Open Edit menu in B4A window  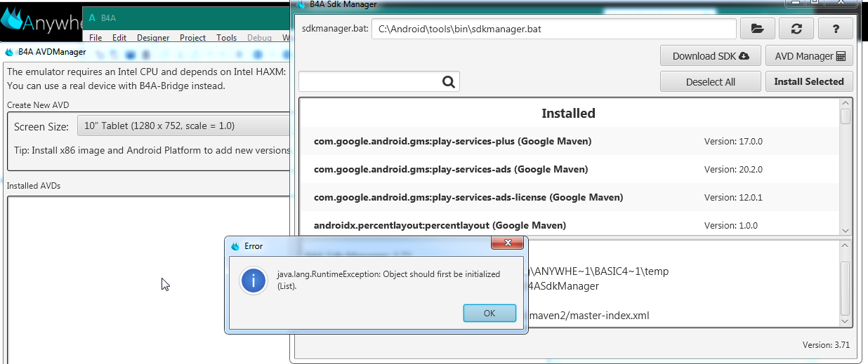pos(119,38)
